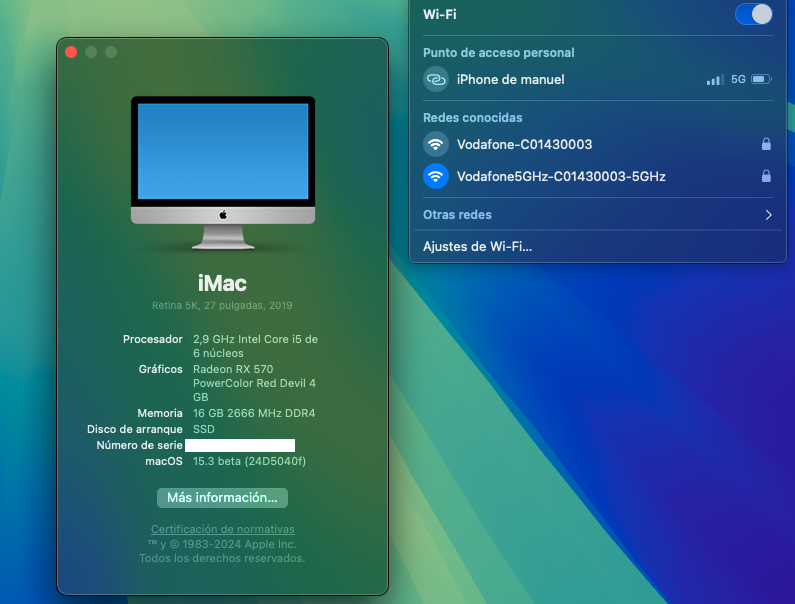The height and width of the screenshot is (604, 795).
Task: Click the 2,9 GHz Intel Core i5 processor value
Action: coord(256,346)
